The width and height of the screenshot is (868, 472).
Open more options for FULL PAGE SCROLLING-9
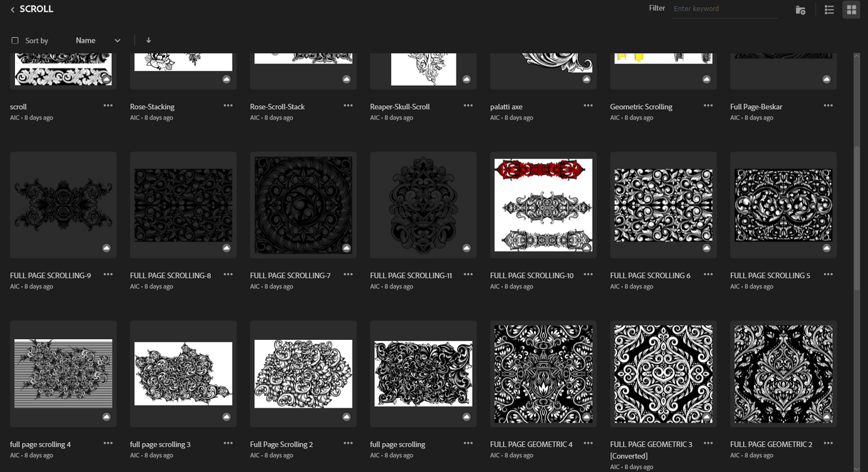tap(108, 274)
